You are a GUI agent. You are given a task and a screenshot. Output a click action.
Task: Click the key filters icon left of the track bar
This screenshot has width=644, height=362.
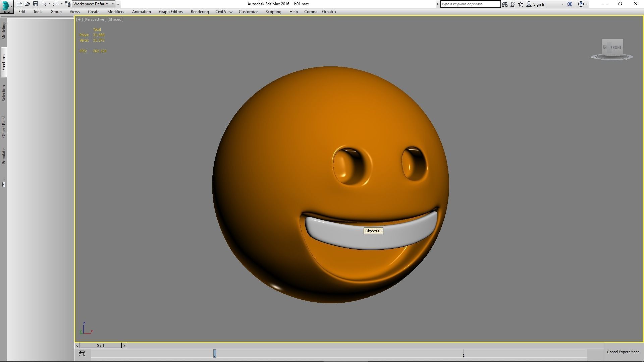point(82,353)
